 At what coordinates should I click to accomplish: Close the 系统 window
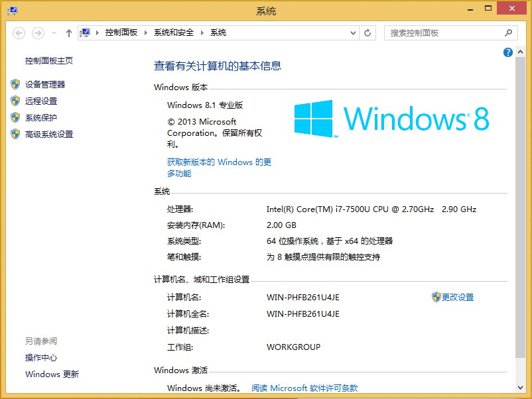pyautogui.click(x=512, y=8)
